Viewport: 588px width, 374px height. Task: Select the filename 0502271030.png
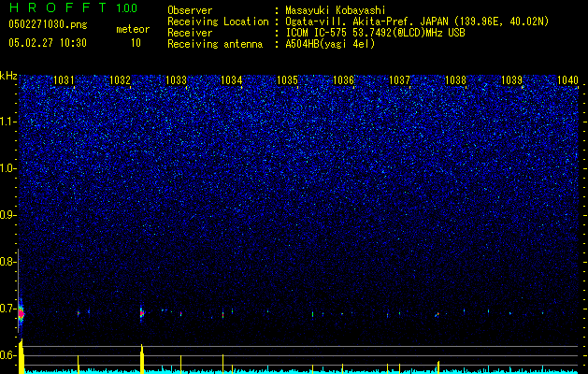pos(48,24)
